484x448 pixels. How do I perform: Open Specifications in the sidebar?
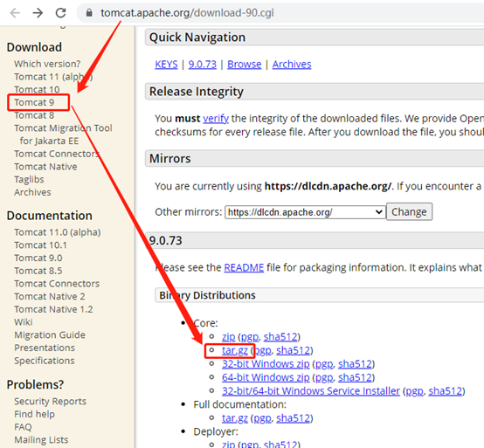[x=45, y=361]
